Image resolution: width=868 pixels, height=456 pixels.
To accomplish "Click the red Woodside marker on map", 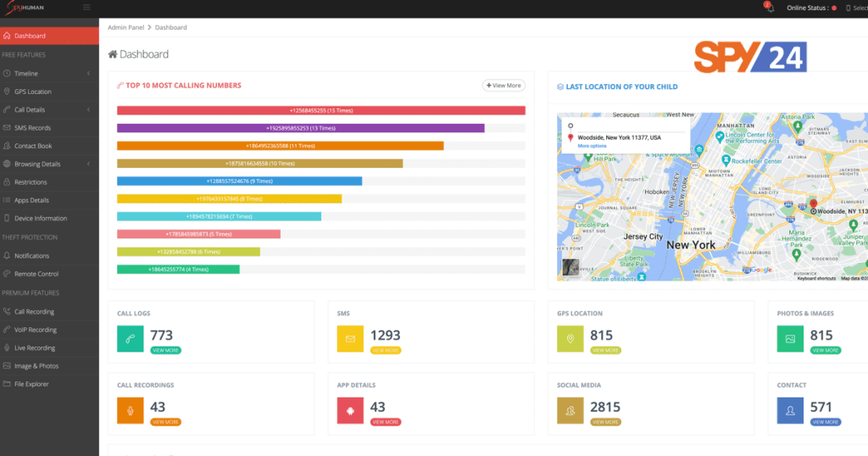I will 813,205.
